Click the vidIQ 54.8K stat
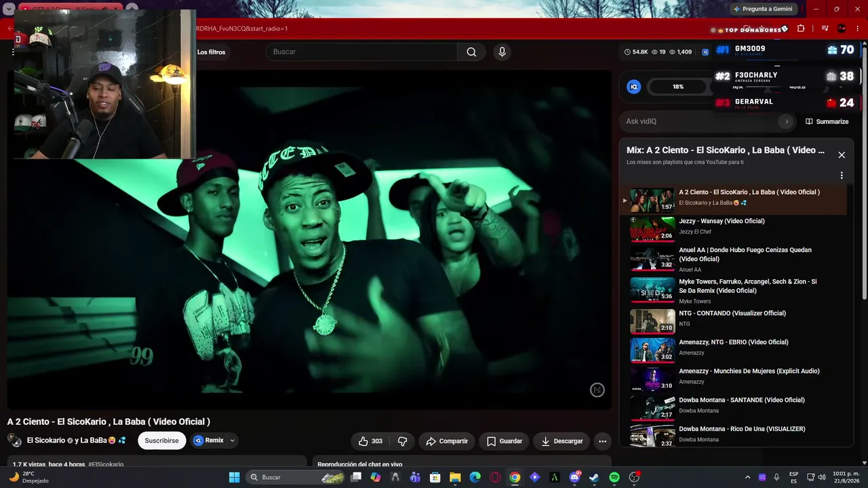The width and height of the screenshot is (868, 488). pos(636,52)
